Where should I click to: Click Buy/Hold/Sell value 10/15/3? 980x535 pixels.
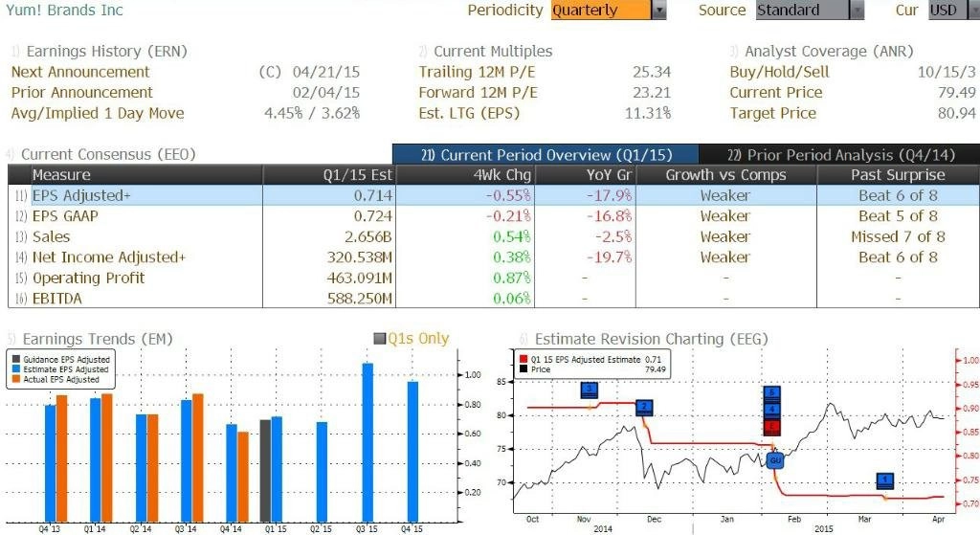(947, 72)
